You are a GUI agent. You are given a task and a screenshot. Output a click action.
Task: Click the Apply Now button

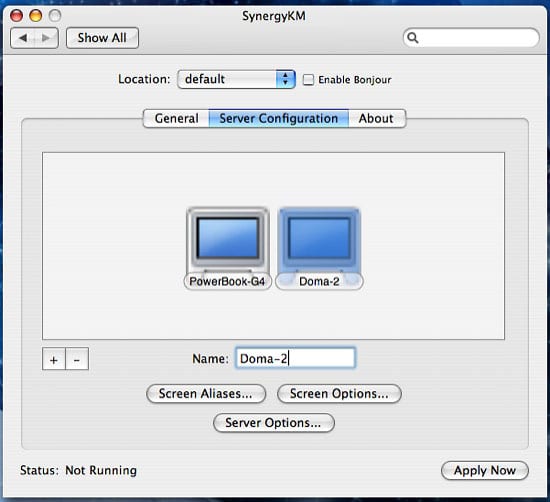485,470
